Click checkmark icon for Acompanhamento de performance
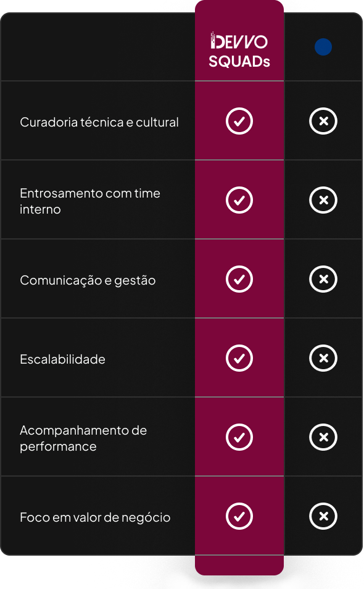 239,437
